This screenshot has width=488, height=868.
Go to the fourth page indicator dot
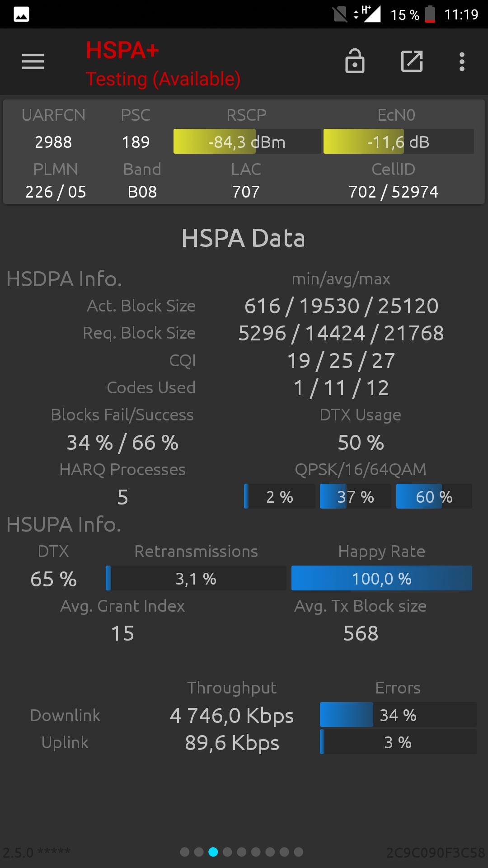pos(227,852)
